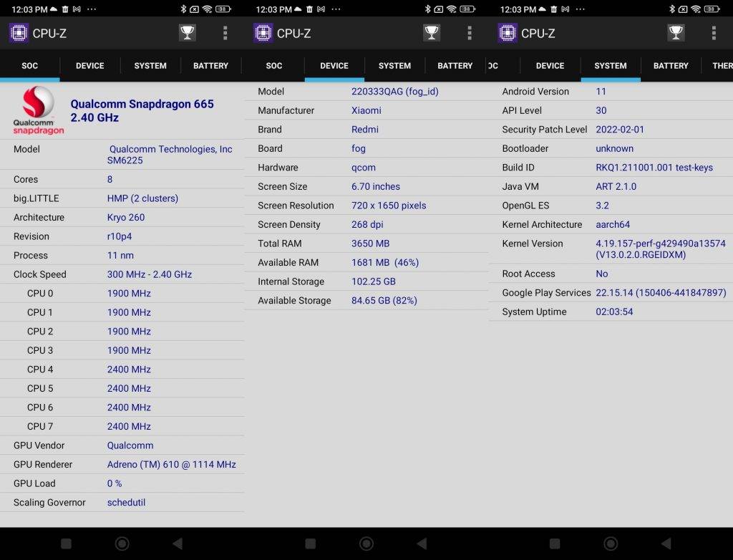The width and height of the screenshot is (733, 560).
Task: Tap the circle home button in the right screen
Action: (611, 544)
